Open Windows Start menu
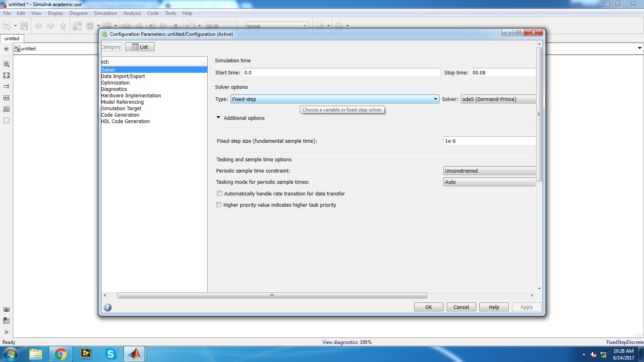Image resolution: width=644 pixels, height=362 pixels. tap(11, 354)
